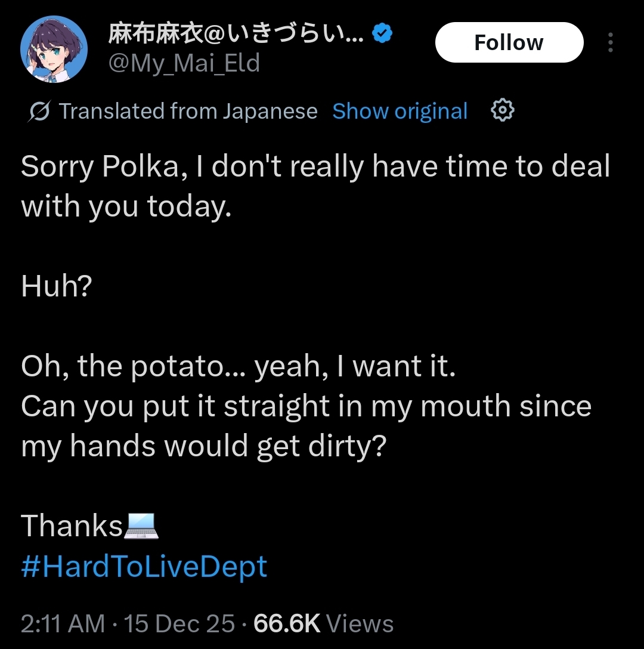Click the Japanese display name
Image resolution: width=644 pixels, height=649 pixels.
236,35
